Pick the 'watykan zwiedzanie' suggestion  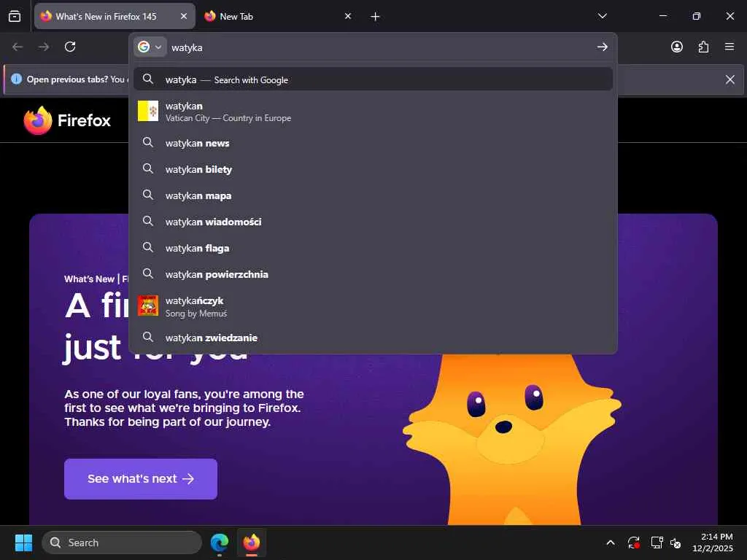pyautogui.click(x=373, y=338)
